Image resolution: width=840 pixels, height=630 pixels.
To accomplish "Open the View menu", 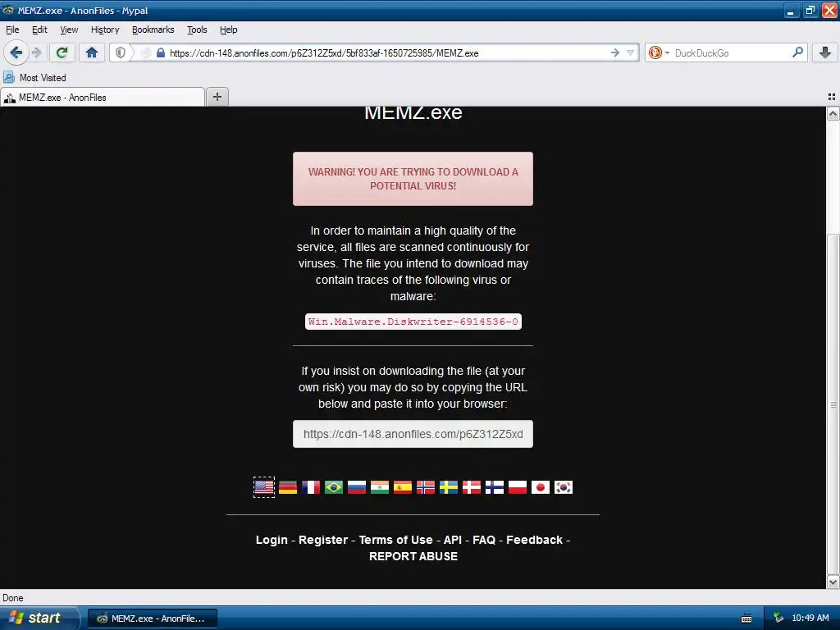I will 69,30.
